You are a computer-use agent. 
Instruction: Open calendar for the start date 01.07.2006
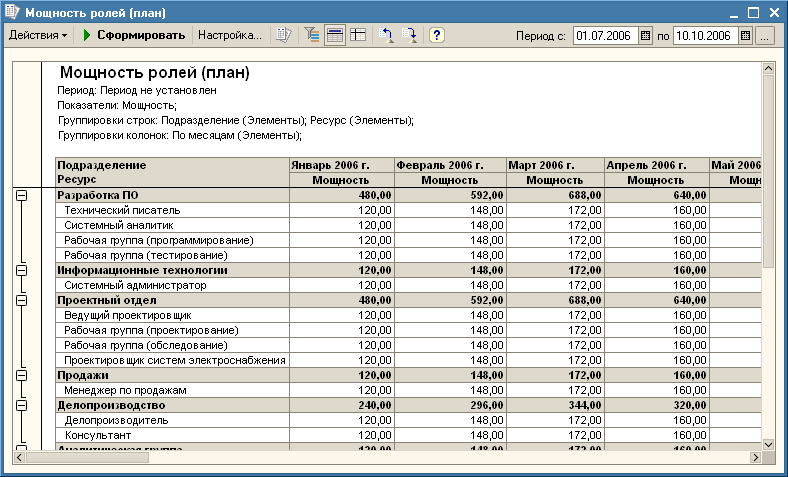[x=645, y=35]
